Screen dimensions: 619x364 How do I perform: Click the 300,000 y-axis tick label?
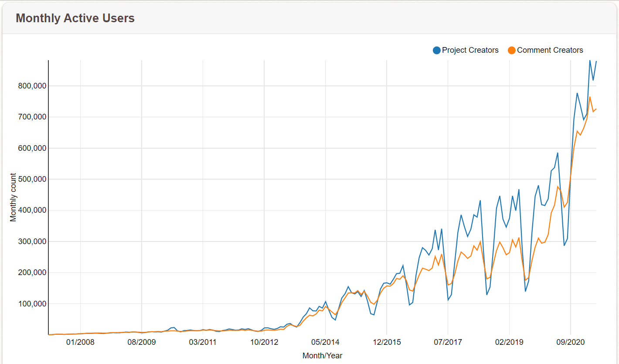click(x=30, y=242)
